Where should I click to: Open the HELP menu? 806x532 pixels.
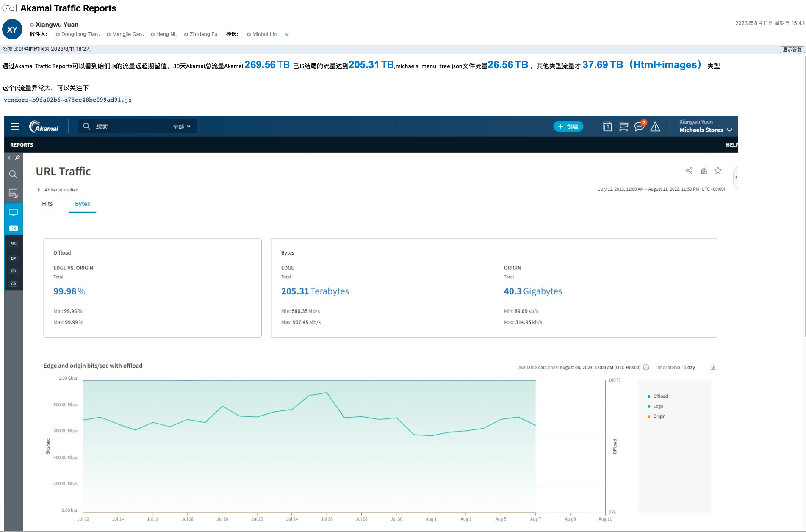pyautogui.click(x=731, y=145)
